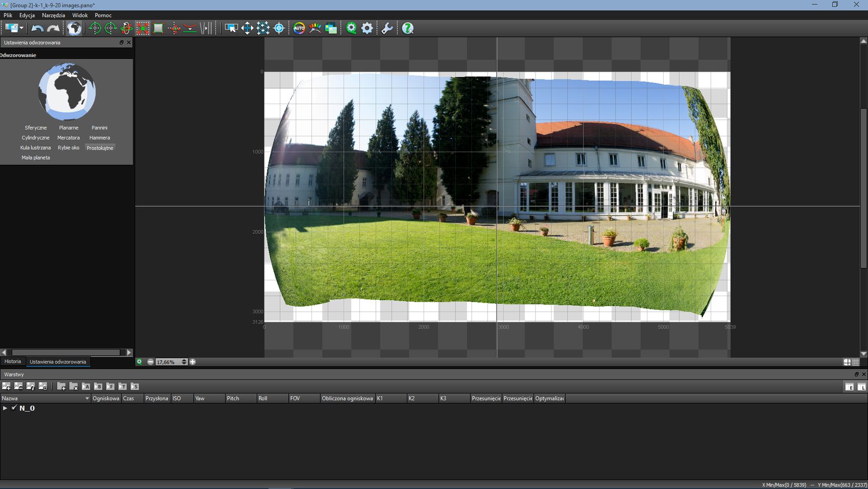
Task: Add image to layer icon
Action: click(x=7, y=386)
